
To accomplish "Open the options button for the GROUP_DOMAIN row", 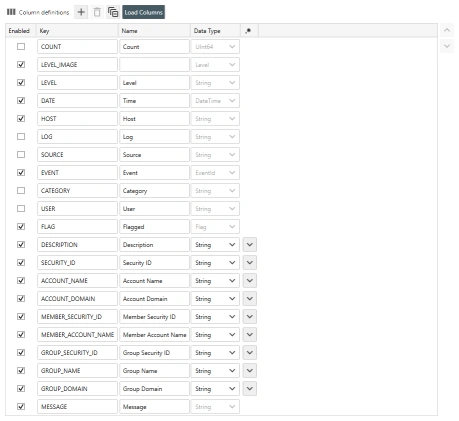I will click(250, 389).
